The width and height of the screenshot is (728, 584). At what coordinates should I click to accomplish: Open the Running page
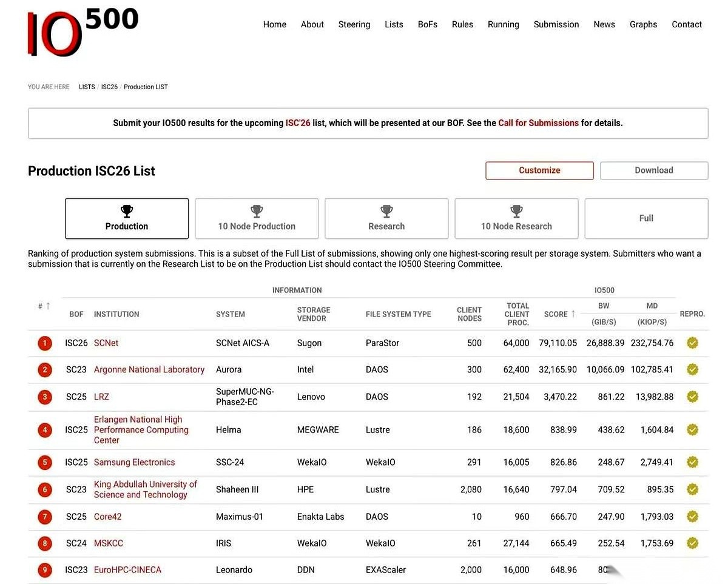pos(504,24)
